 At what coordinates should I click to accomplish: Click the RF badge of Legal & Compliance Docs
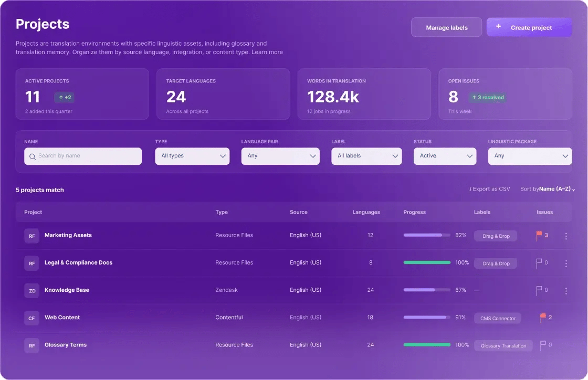tap(32, 263)
